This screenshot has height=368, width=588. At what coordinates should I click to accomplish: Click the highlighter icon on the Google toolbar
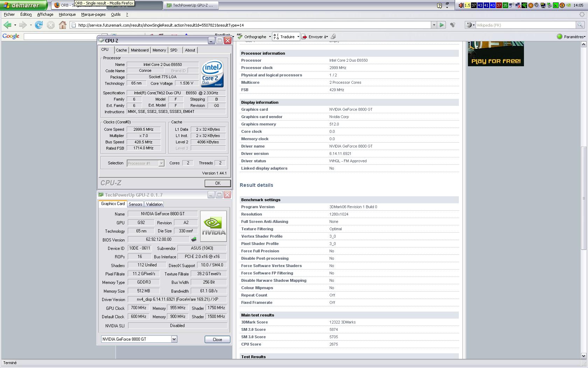[x=333, y=36]
